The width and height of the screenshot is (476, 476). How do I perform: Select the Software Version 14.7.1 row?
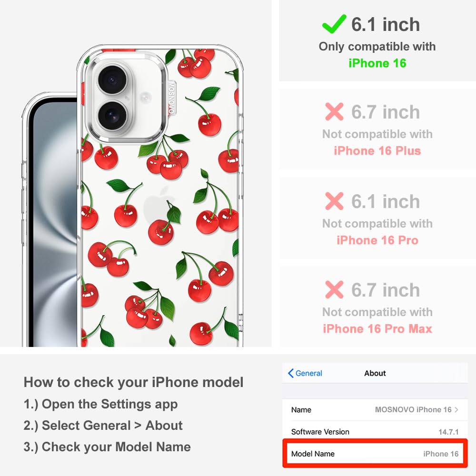(375, 432)
